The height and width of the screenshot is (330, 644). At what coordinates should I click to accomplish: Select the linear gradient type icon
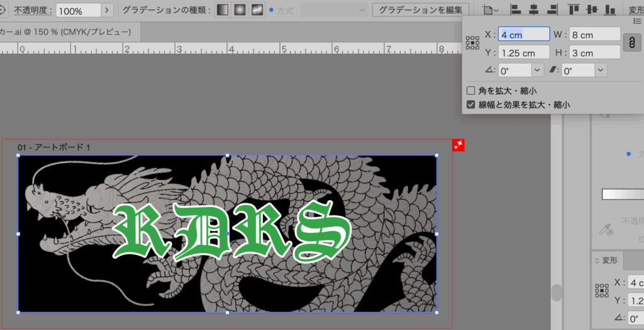(x=223, y=10)
